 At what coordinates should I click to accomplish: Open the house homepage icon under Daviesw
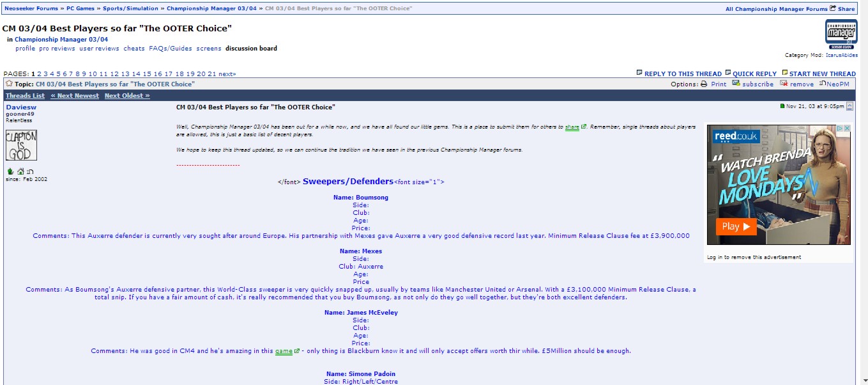coord(20,171)
